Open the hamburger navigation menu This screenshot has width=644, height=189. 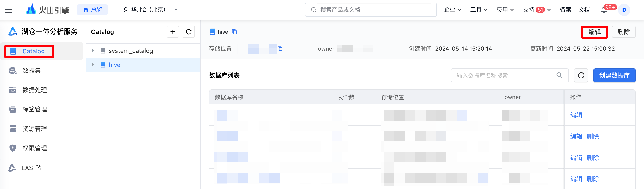(x=9, y=10)
